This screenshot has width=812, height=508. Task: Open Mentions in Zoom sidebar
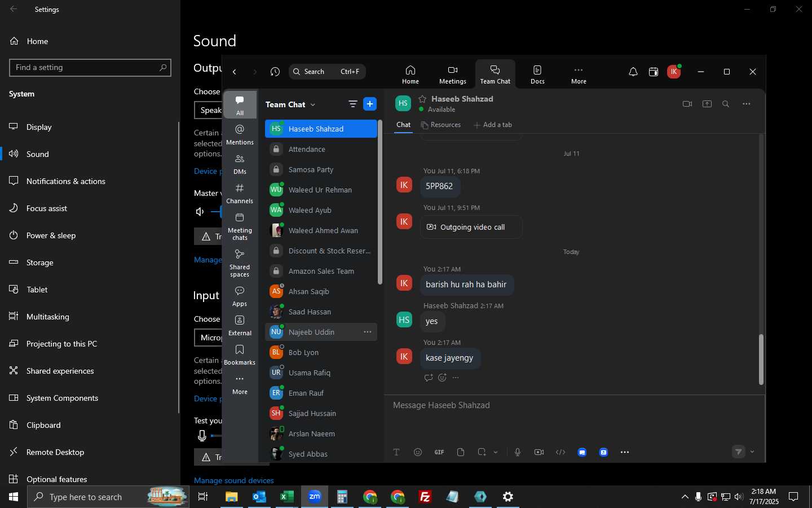[x=240, y=135]
